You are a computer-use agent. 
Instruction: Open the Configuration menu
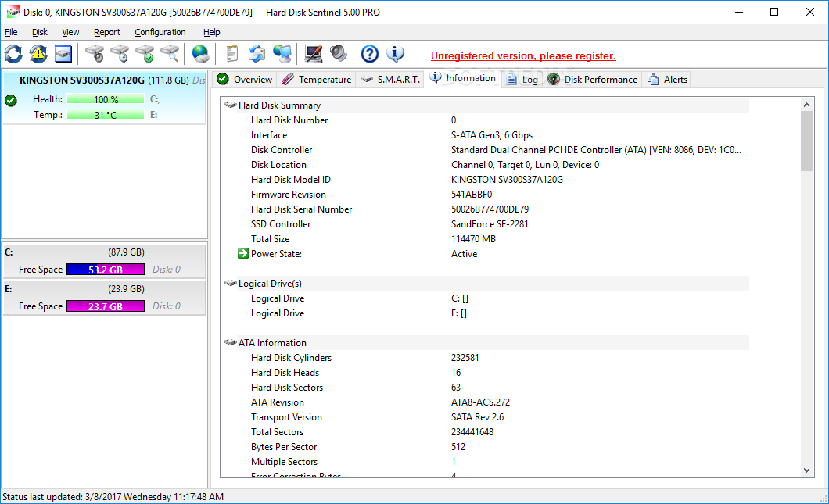tap(160, 32)
